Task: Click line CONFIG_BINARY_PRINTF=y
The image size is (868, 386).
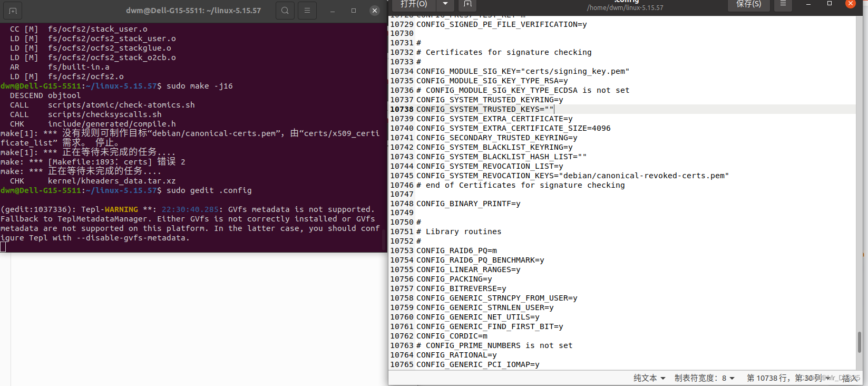Action: [469, 204]
